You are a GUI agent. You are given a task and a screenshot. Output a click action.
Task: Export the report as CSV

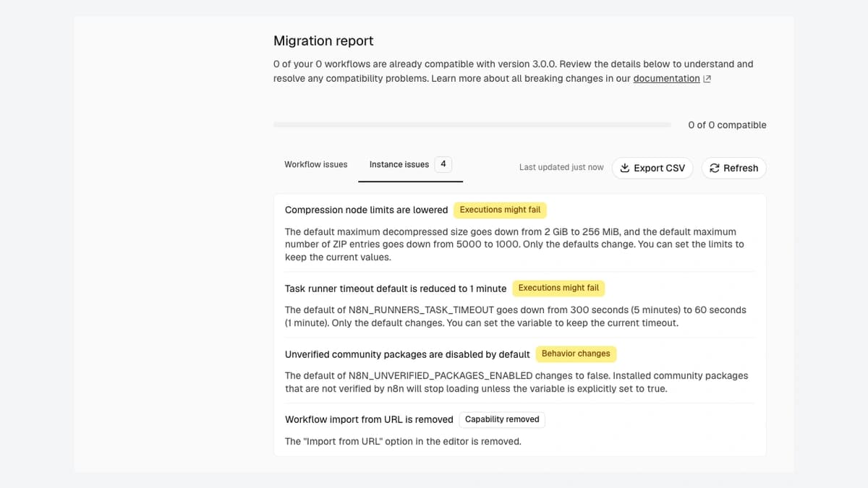pyautogui.click(x=652, y=168)
